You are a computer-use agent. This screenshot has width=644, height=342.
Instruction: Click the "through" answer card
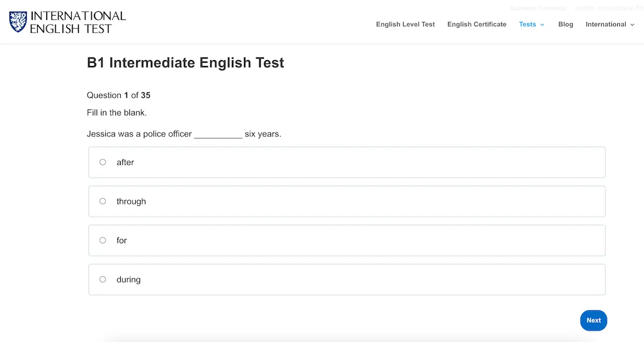tap(346, 201)
